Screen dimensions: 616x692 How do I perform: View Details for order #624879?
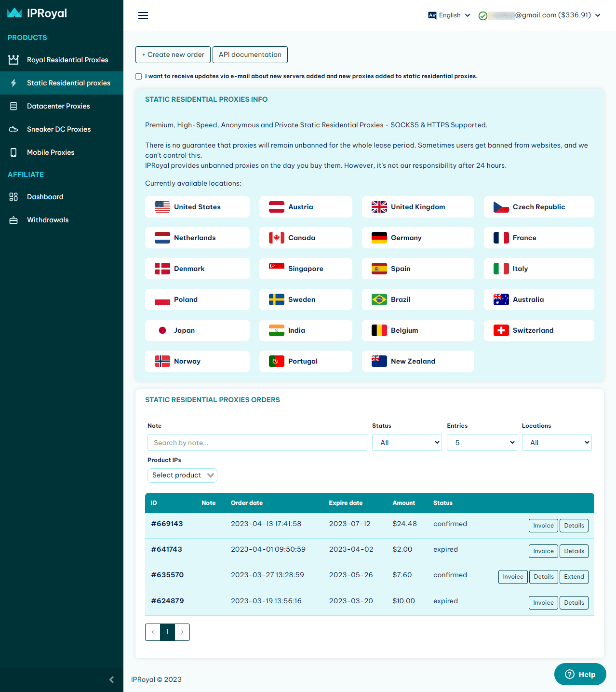[x=574, y=603]
